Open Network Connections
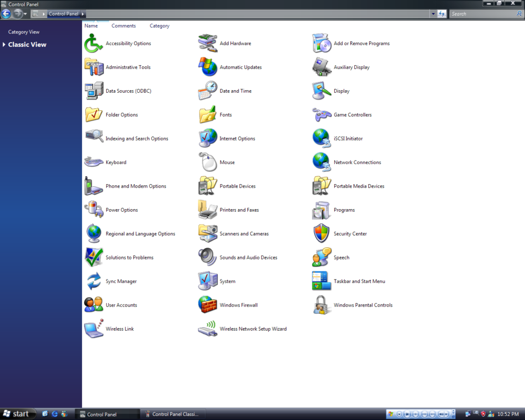 347,162
